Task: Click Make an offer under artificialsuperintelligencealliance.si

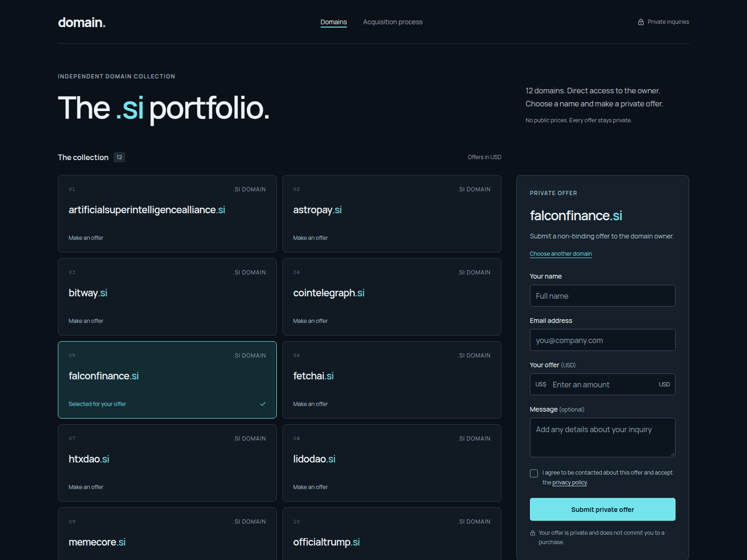Action: pyautogui.click(x=86, y=238)
